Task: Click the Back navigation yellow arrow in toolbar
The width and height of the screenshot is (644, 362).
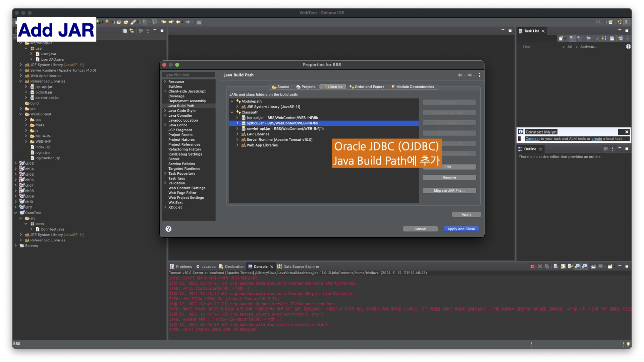Action: [x=178, y=22]
